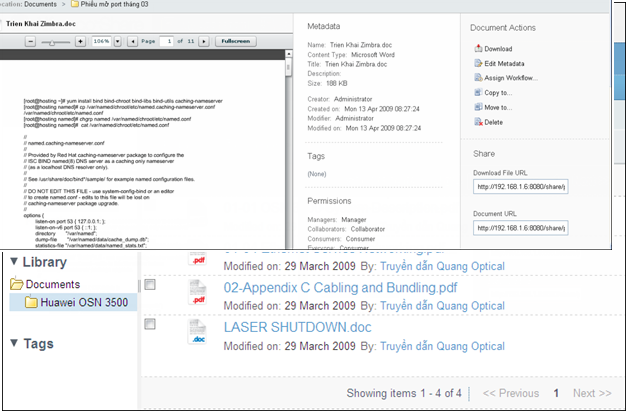Click the Documents folder icon in Library
The image size is (628, 413).
coord(17,285)
